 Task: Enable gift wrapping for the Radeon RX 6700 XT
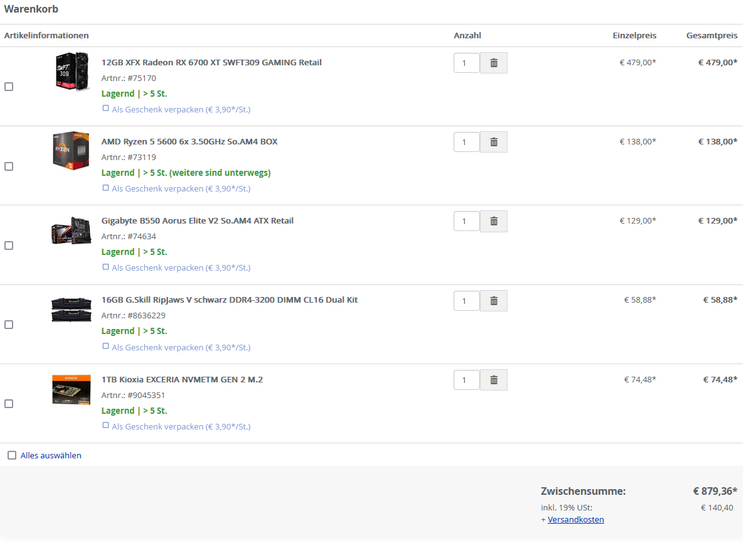click(x=106, y=109)
